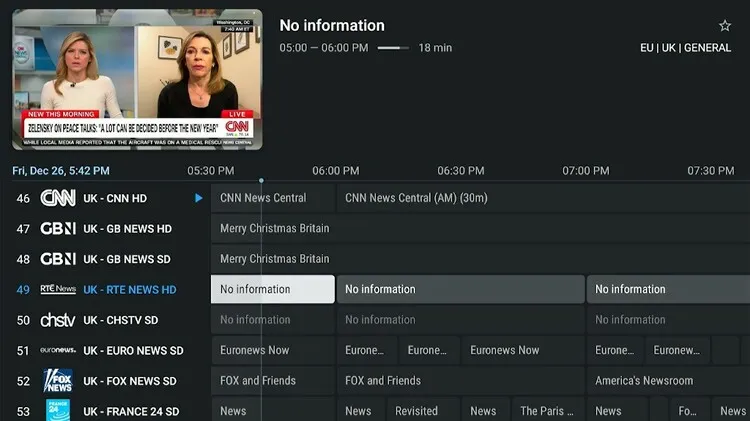Click the 07:30 PM timeline header
This screenshot has width=750, height=421.
[711, 171]
